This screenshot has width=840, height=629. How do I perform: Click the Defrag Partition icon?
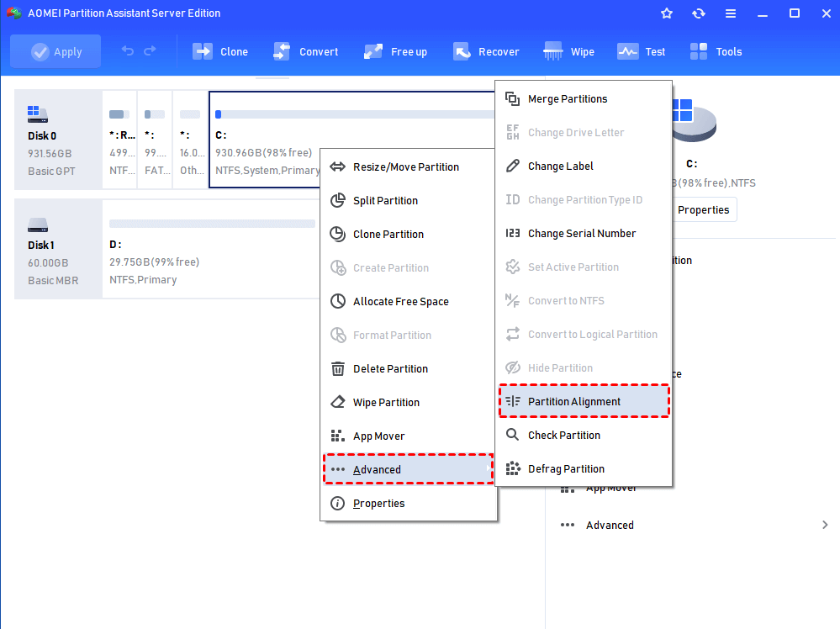point(513,468)
